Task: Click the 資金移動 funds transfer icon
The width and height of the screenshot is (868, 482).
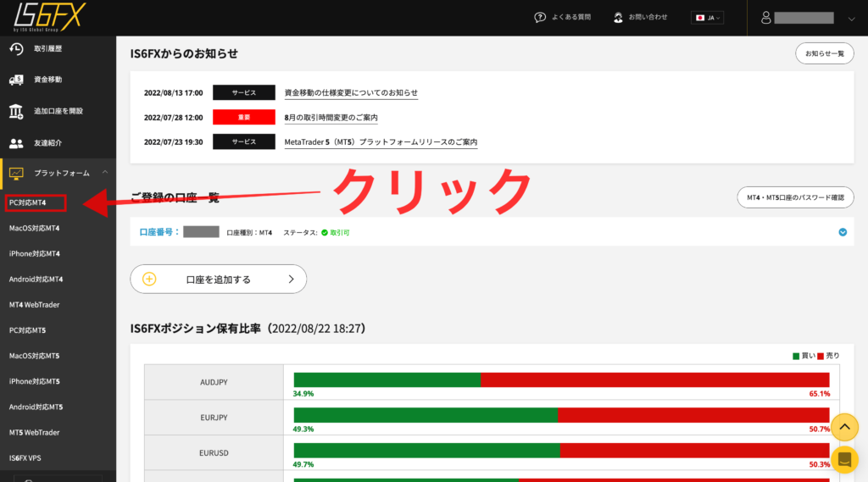Action: (16, 80)
